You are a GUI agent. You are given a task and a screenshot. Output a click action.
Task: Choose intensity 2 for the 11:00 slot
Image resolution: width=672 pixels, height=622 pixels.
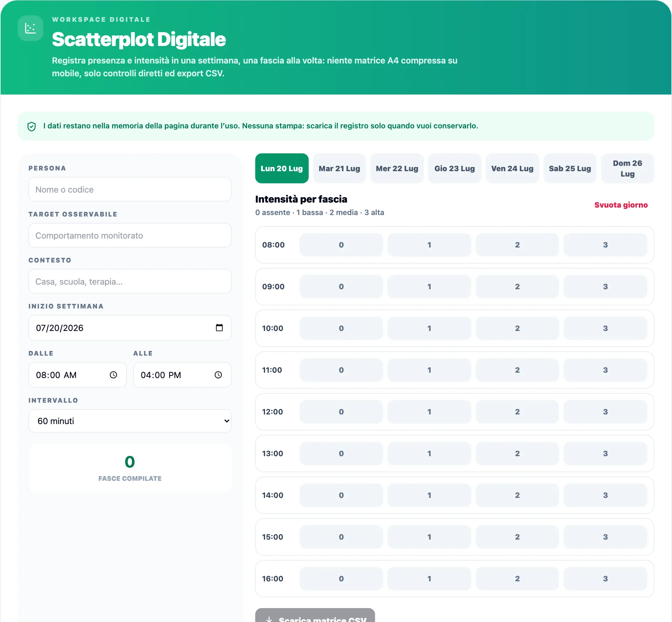tap(517, 370)
